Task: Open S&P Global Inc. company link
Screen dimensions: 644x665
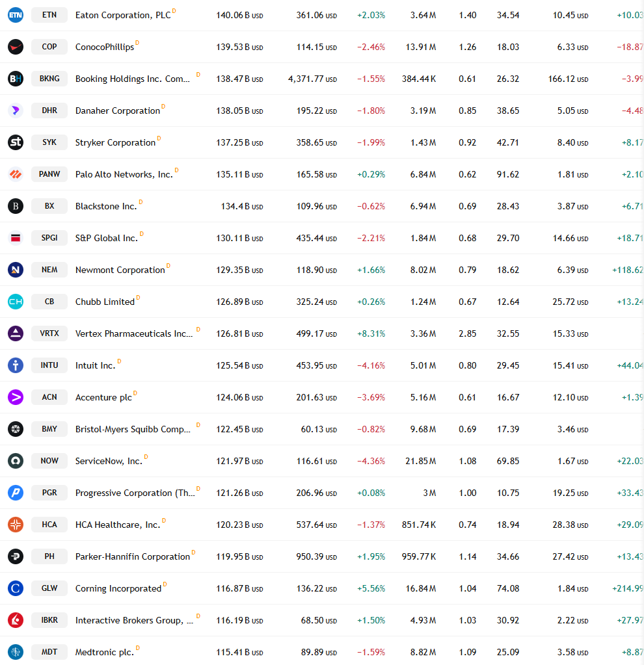Action: click(x=107, y=238)
